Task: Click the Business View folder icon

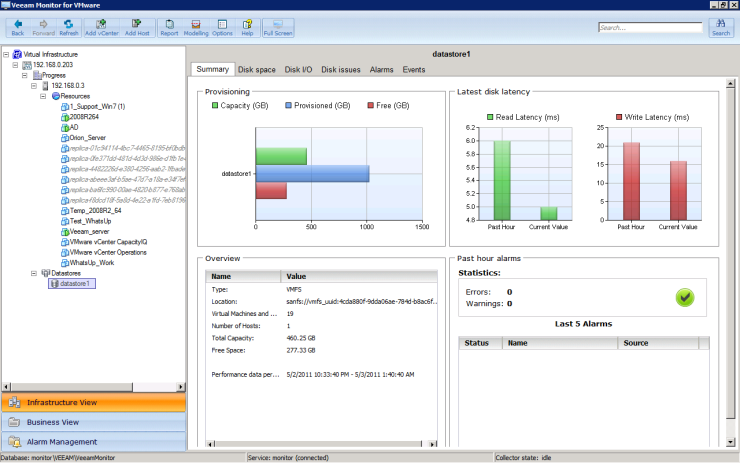Action: click(x=14, y=422)
